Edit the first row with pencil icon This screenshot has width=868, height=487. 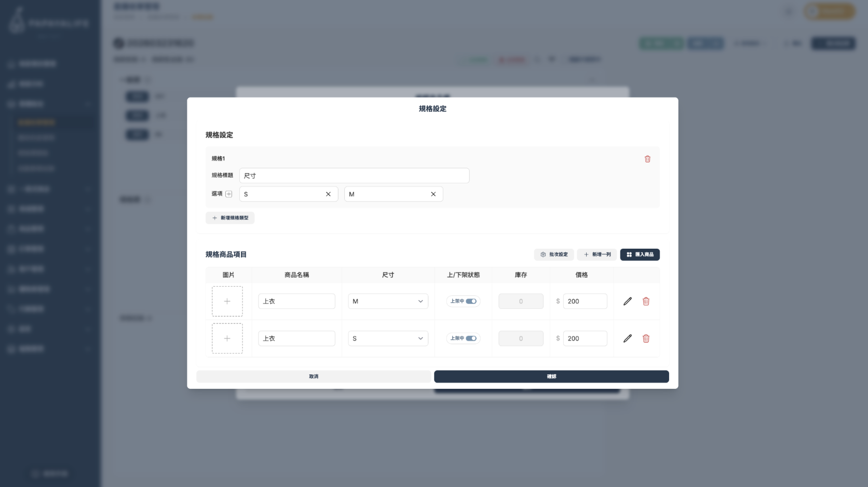[627, 301]
